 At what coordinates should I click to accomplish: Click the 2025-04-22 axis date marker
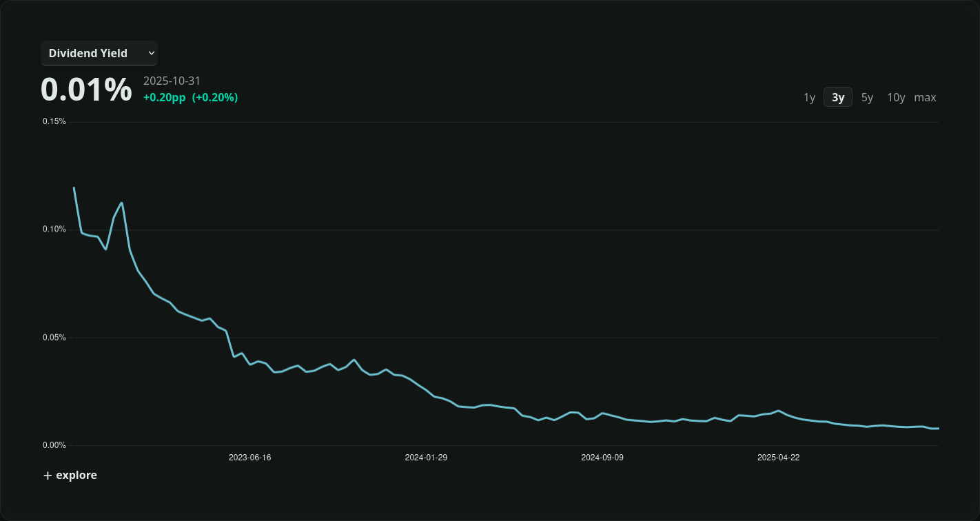pyautogui.click(x=778, y=458)
